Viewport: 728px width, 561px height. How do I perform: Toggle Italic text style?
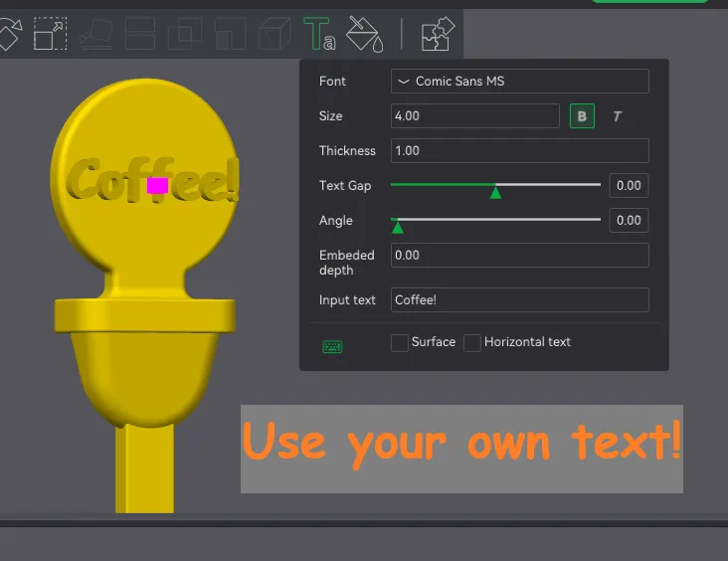coord(617,116)
